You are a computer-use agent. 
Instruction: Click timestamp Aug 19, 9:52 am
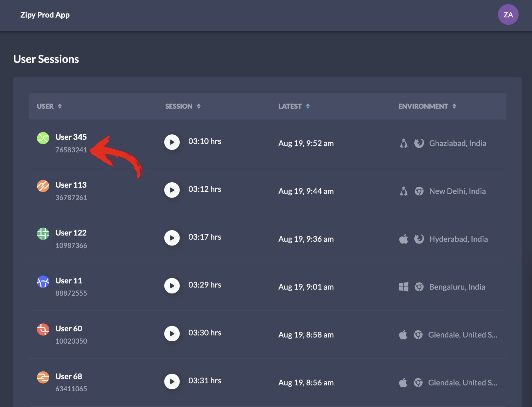click(x=306, y=143)
